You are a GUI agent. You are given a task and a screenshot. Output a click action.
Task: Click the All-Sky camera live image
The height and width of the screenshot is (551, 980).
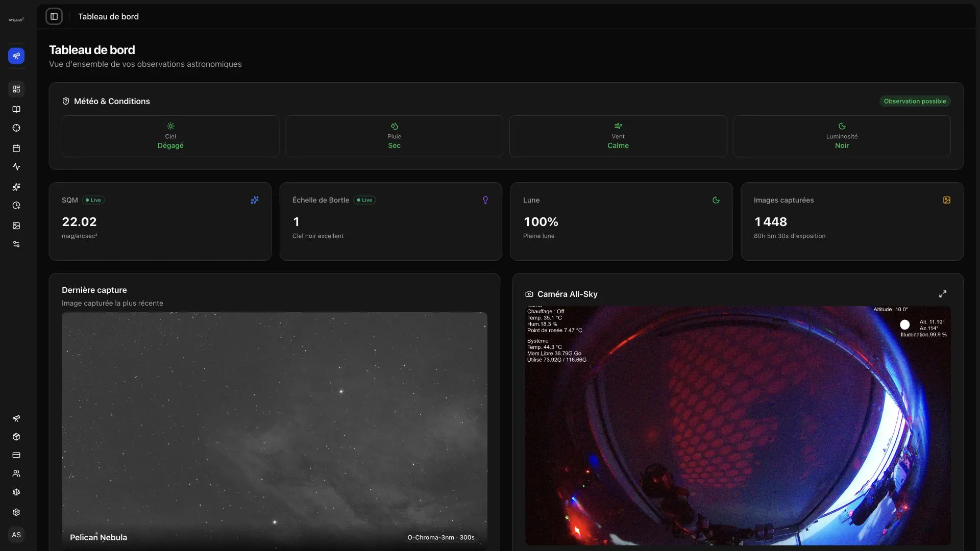pos(738,425)
